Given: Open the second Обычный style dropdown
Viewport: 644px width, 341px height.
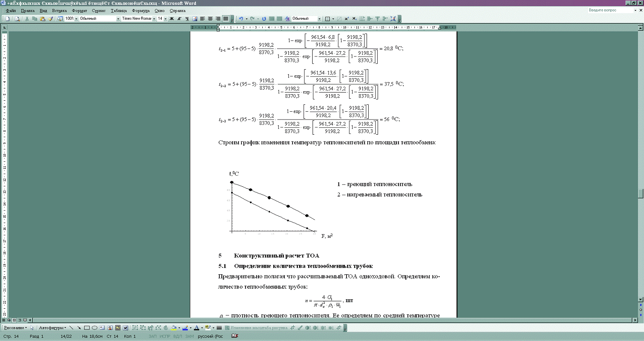Looking at the screenshot, I should [x=320, y=19].
